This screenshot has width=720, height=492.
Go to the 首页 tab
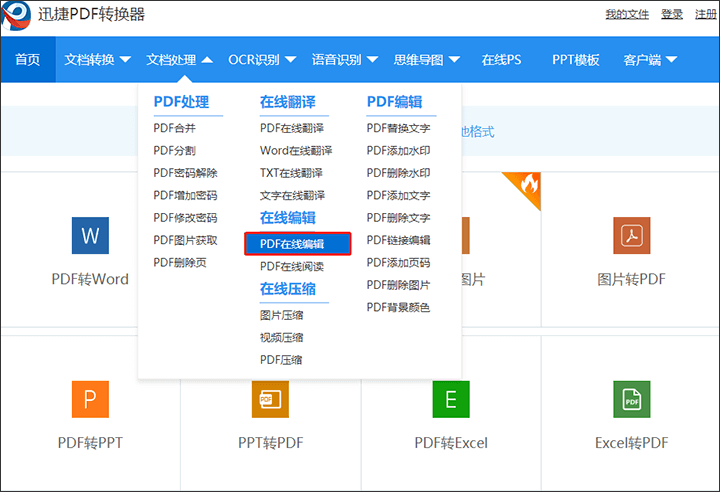click(28, 60)
